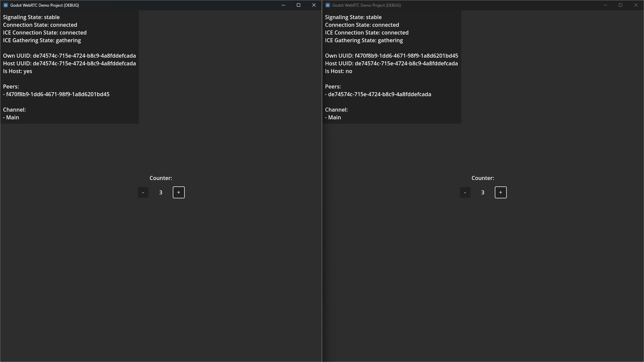644x362 pixels.
Task: Minimize the host window showing Is Host: yes
Action: point(283,5)
